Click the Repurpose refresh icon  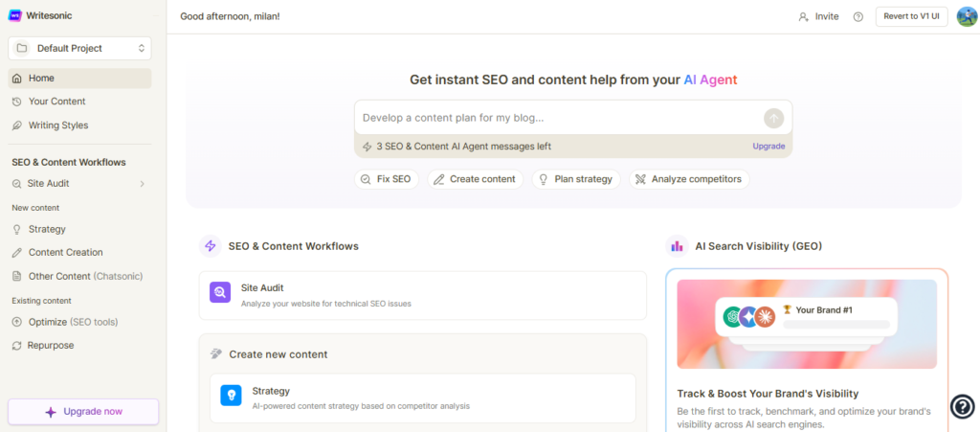coord(17,345)
